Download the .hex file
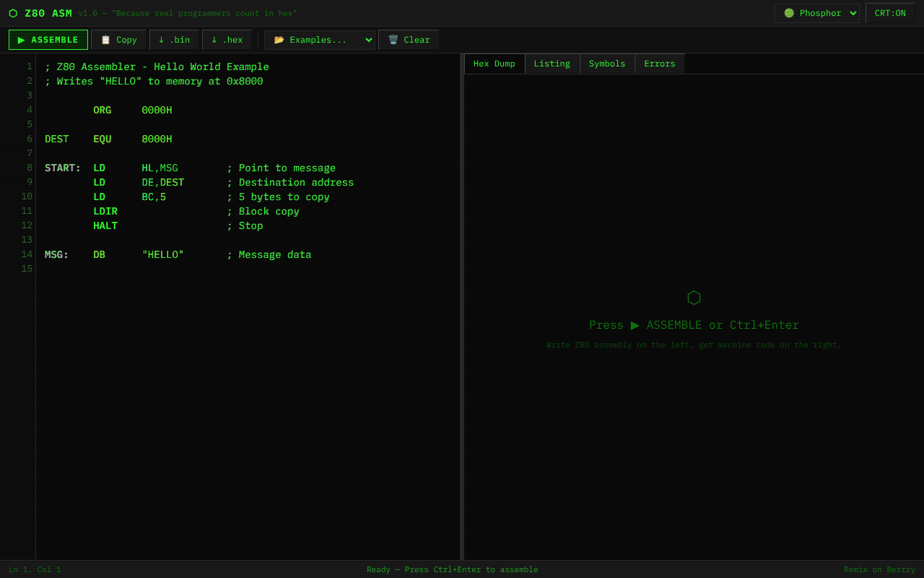The height and width of the screenshot is (578, 924). tap(227, 40)
